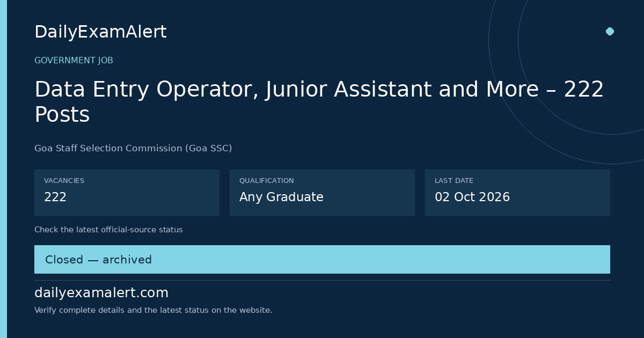Click the 'Verify complete details' footer note
This screenshot has width=644, height=338.
click(x=153, y=310)
